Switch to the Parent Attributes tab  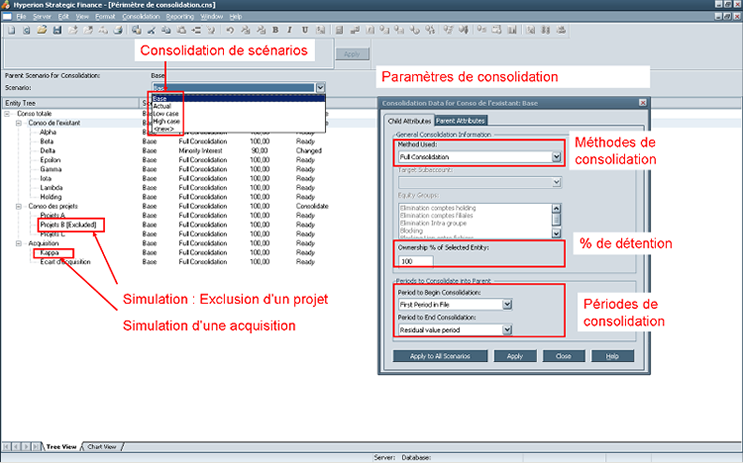461,121
